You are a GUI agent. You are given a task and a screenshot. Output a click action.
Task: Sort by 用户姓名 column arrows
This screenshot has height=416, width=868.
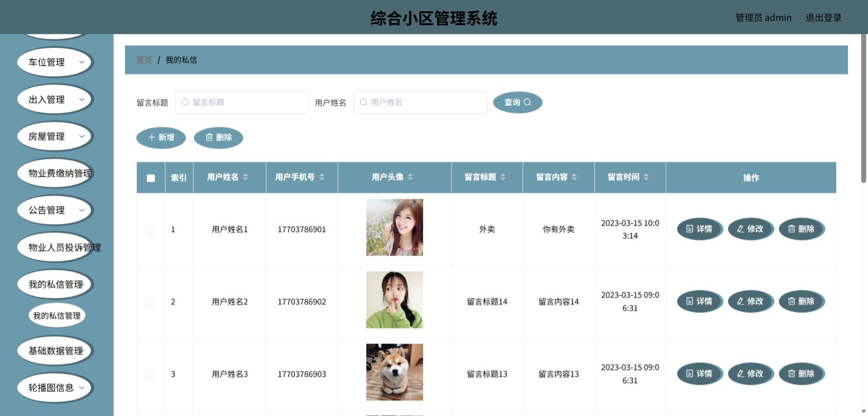click(x=245, y=177)
